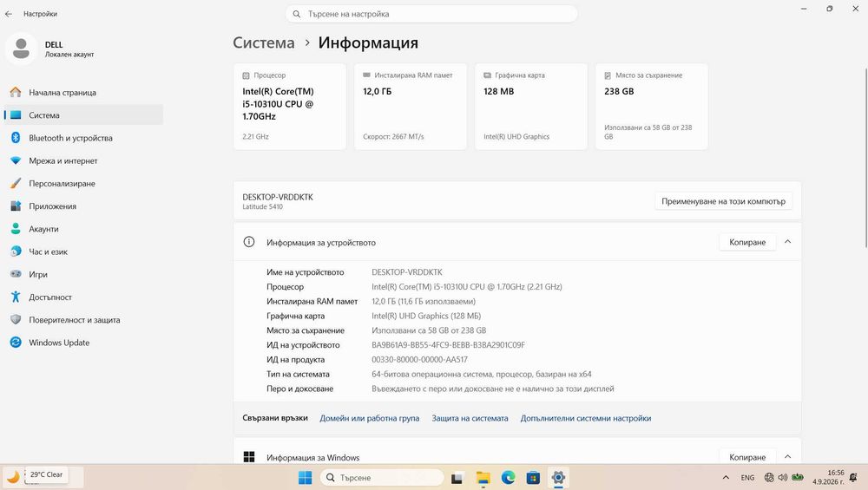
Task: Open Microsoft Store from taskbar
Action: (x=533, y=478)
